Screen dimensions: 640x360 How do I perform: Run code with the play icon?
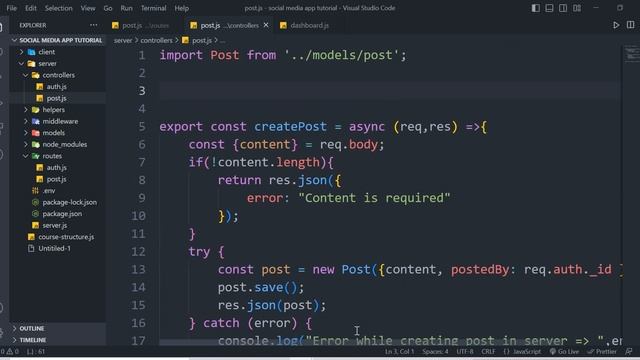(616, 25)
